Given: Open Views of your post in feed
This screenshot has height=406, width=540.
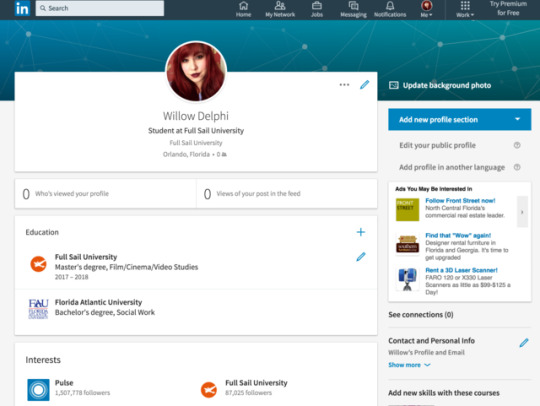Looking at the screenshot, I should [287, 194].
